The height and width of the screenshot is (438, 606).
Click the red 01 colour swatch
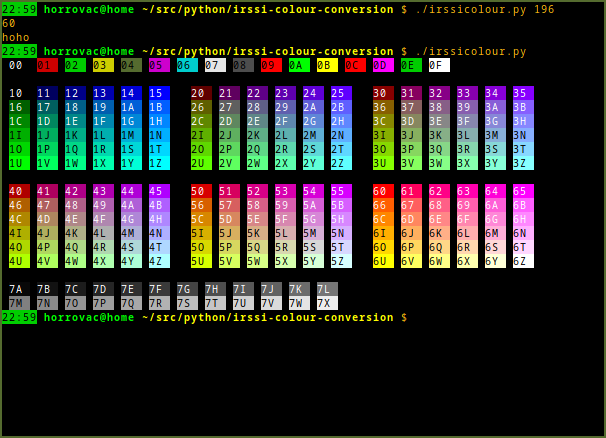point(47,65)
